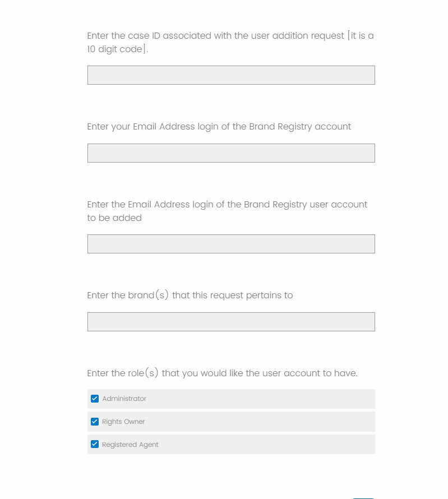Click the '10 digit code' hint text
448x499 pixels.
click(117, 49)
